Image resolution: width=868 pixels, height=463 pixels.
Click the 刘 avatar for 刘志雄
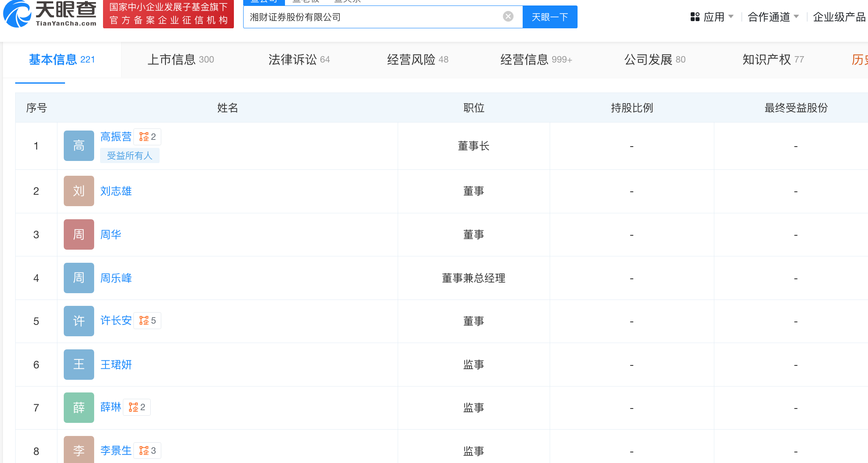tap(79, 191)
